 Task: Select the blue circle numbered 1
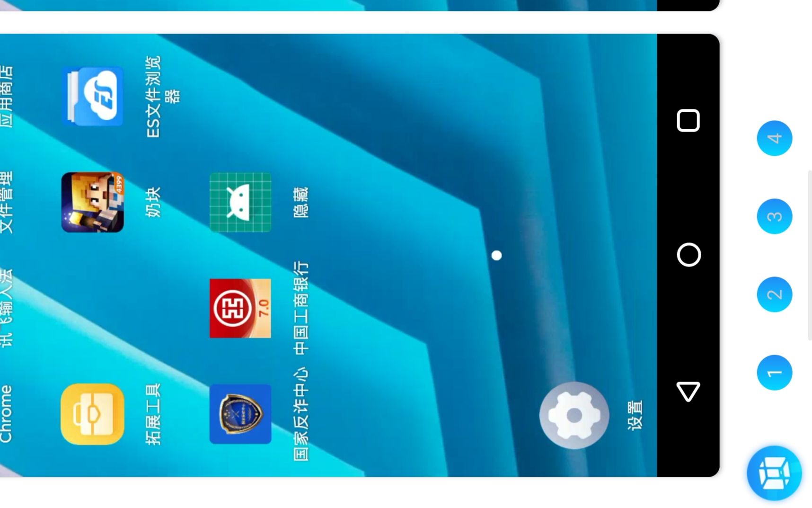pos(774,373)
